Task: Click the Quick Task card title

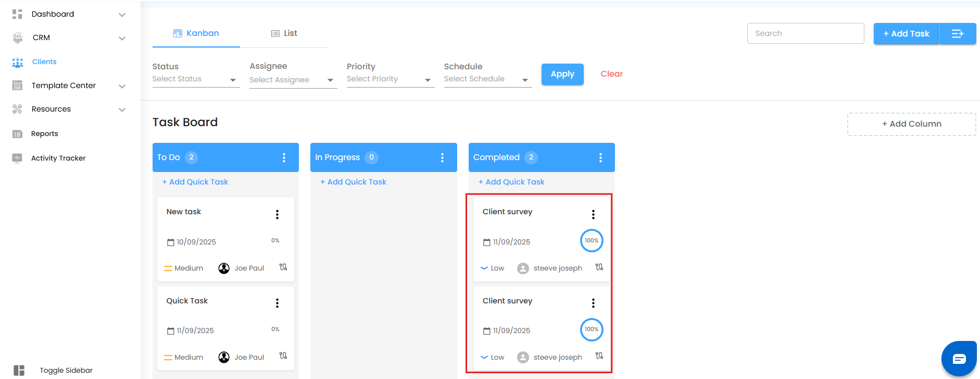Action: tap(187, 301)
